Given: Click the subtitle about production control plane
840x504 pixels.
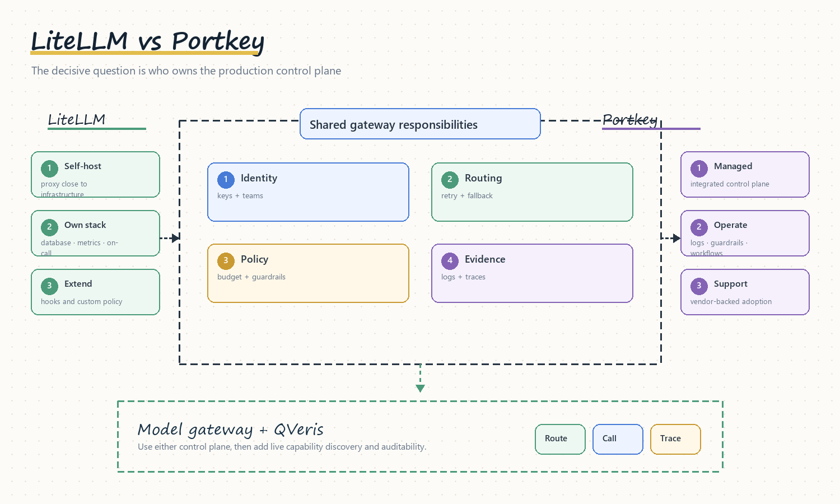Looking at the screenshot, I should point(186,71).
